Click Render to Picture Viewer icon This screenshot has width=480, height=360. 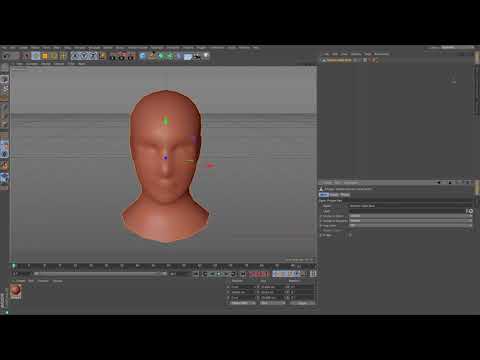coord(122,56)
